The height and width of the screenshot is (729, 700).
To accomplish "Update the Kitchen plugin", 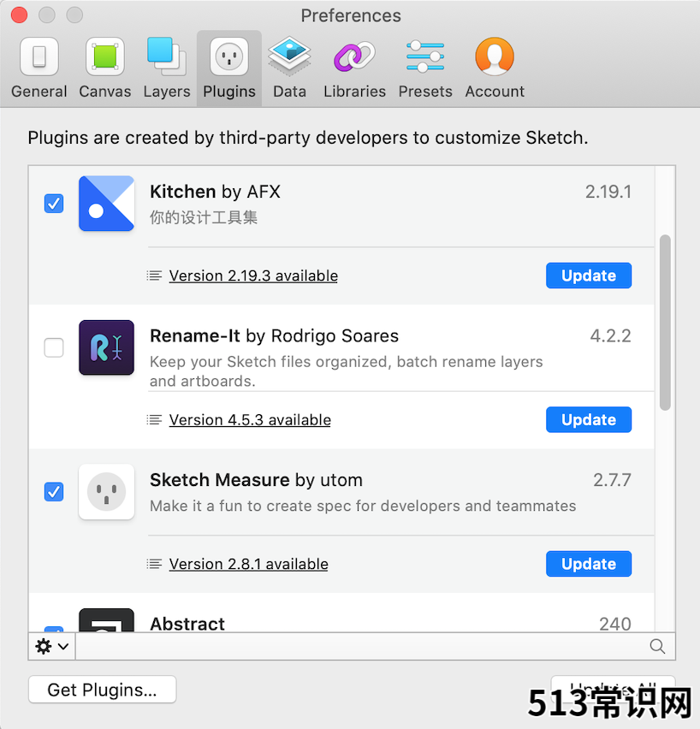I will click(589, 276).
